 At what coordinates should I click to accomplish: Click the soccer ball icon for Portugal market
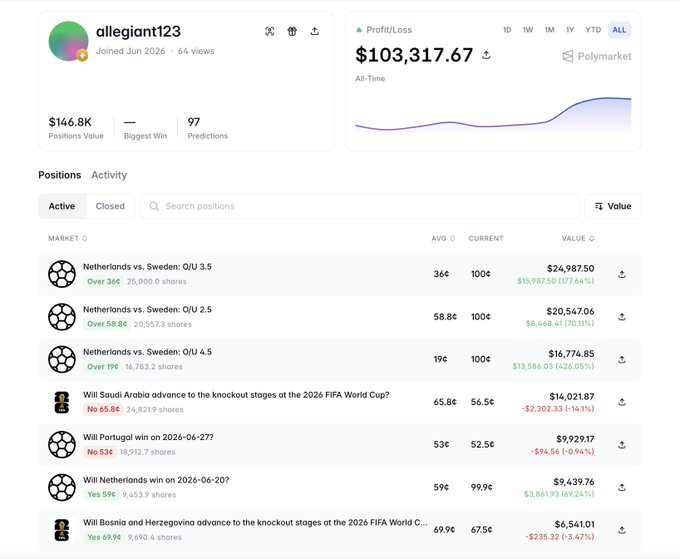(62, 445)
